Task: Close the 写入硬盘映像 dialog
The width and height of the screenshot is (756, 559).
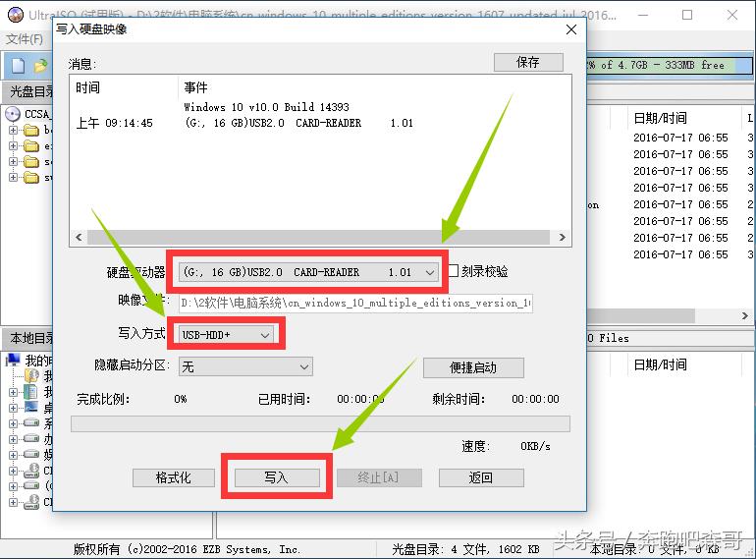Action: 571,29
